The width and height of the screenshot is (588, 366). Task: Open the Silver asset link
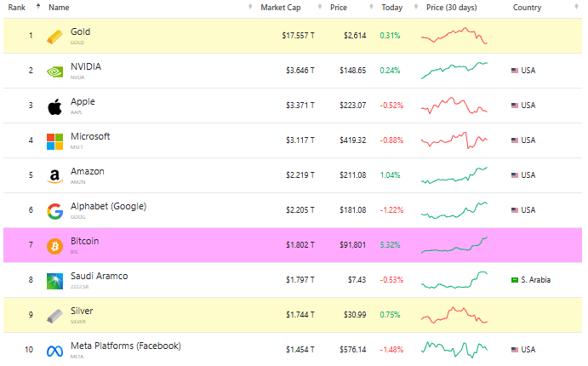82,311
